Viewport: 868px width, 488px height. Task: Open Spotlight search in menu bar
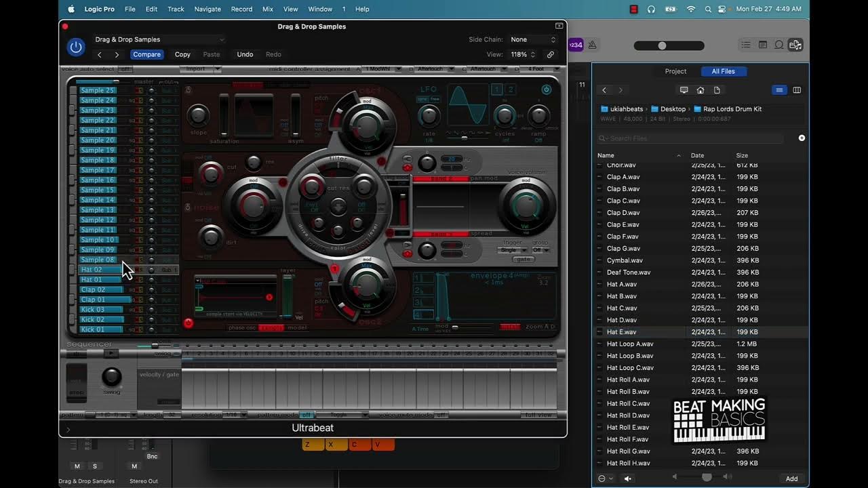click(709, 9)
